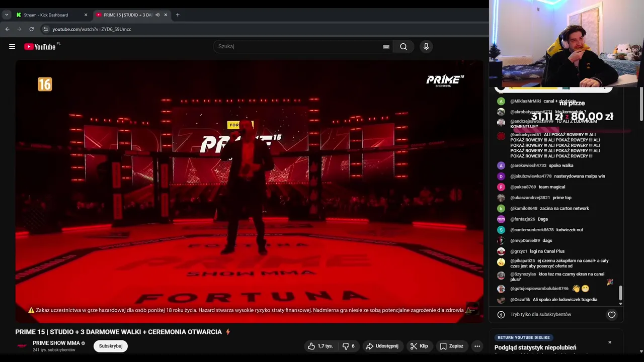Open the YouTube guide hamburger menu
The image size is (644, 362).
pyautogui.click(x=12, y=47)
